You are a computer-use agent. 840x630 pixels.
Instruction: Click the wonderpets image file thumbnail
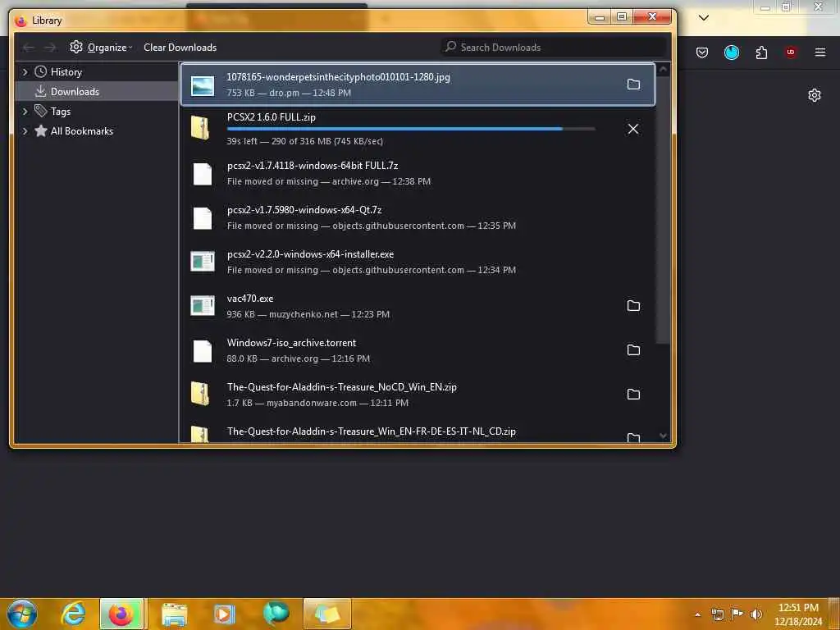(x=203, y=85)
